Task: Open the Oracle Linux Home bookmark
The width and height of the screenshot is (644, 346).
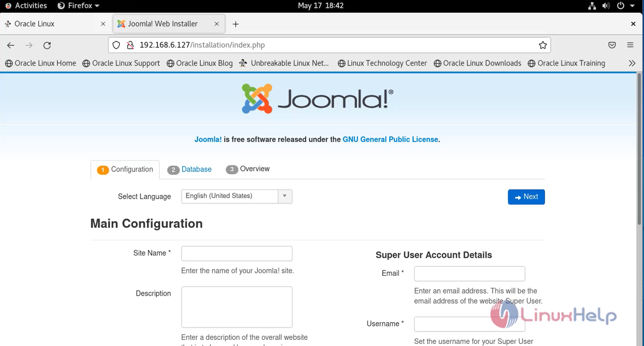Action: pos(41,63)
